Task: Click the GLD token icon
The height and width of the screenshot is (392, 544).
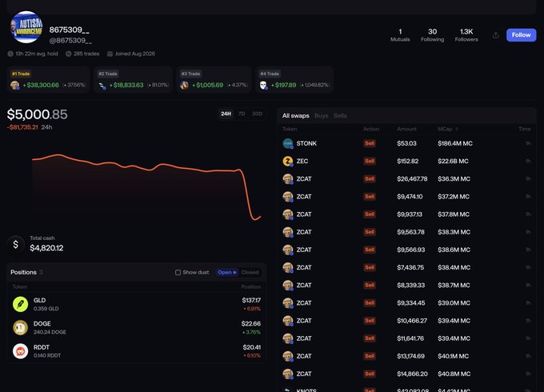Action: pos(21,304)
